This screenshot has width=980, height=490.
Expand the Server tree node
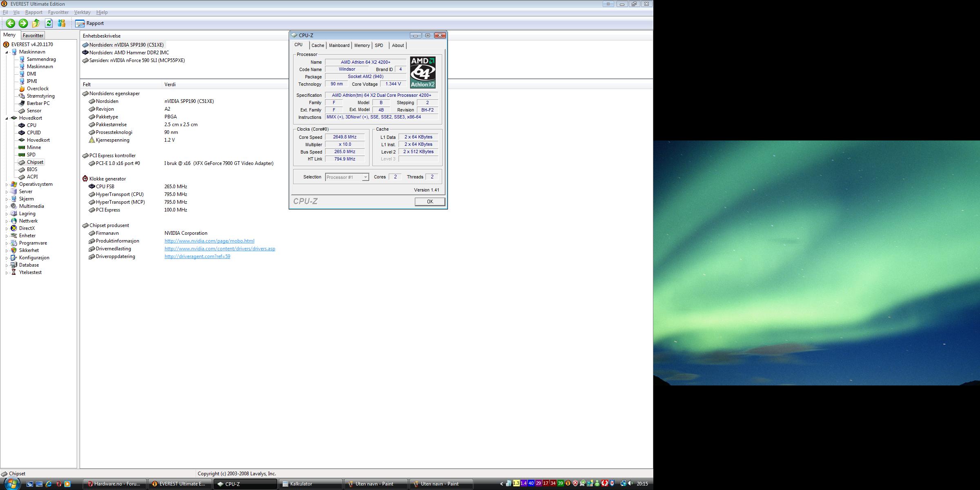(x=7, y=192)
